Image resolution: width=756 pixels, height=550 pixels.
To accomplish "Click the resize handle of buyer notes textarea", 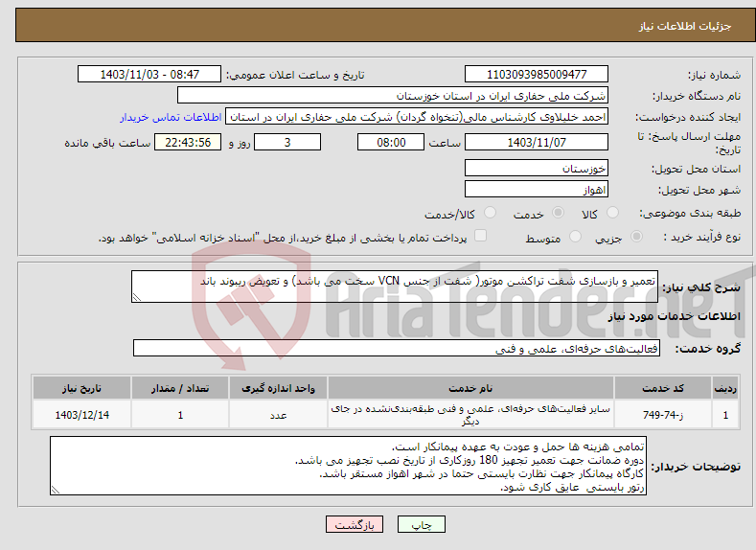I will (56, 490).
